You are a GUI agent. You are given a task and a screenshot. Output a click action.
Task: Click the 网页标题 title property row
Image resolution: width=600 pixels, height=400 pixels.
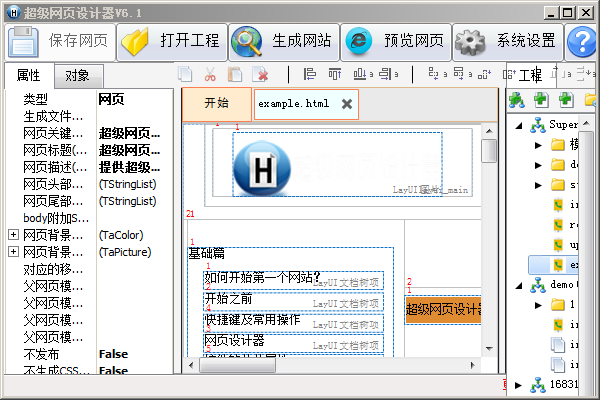[89, 150]
